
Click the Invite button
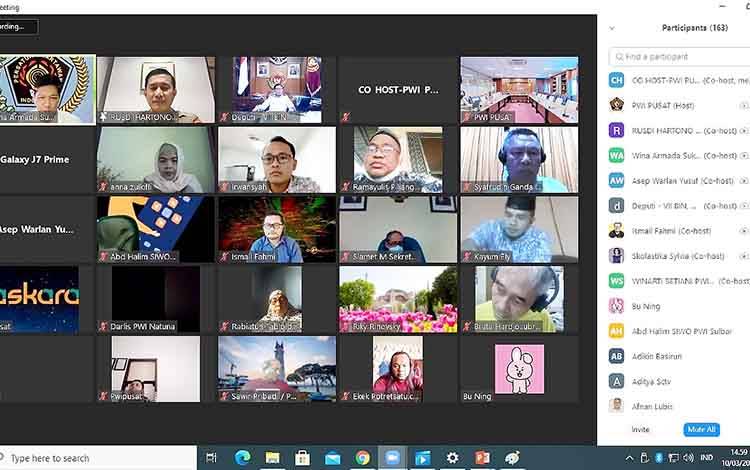tap(640, 429)
